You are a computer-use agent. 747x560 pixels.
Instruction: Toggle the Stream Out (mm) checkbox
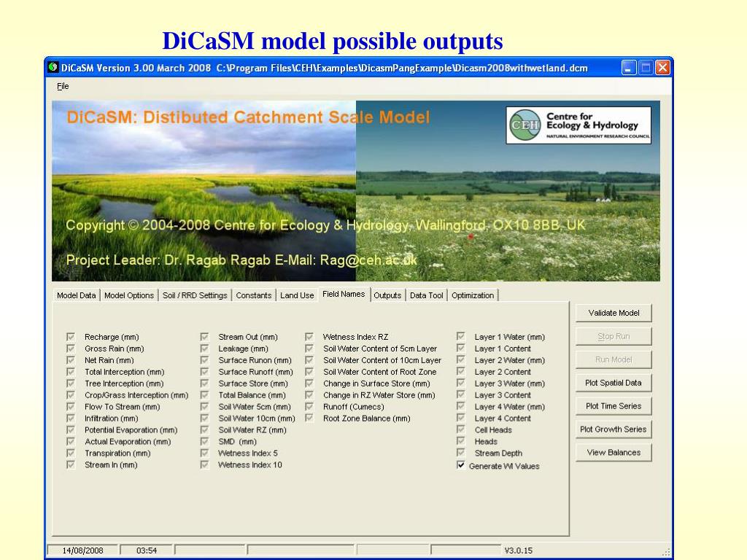pos(205,337)
